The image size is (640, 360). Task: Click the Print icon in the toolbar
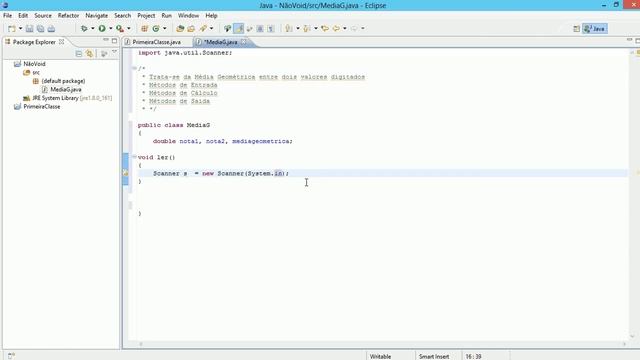51,29
